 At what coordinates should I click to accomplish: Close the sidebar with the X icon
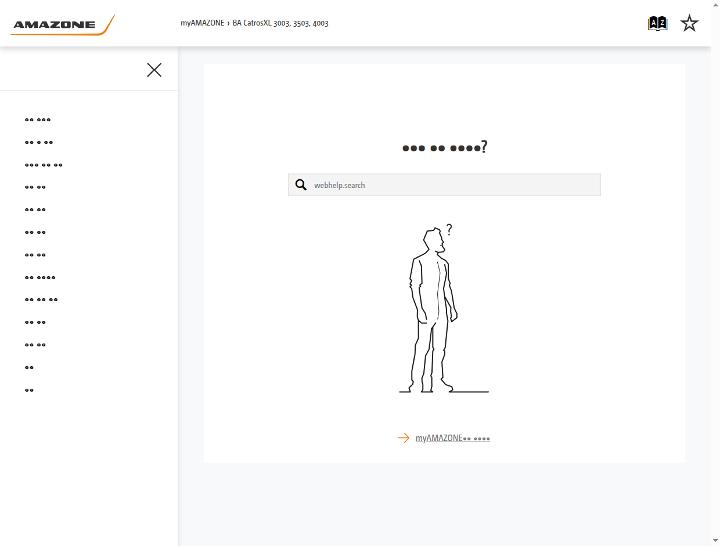[154, 70]
